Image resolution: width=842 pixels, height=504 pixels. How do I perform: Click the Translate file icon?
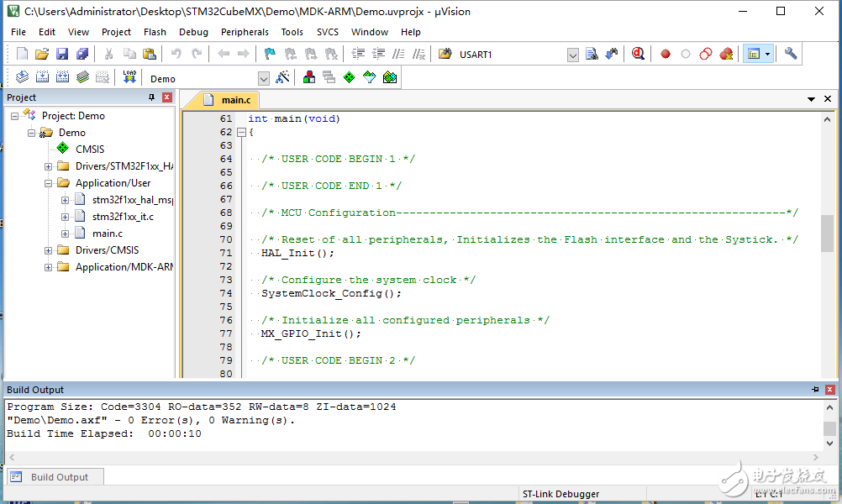click(x=22, y=77)
